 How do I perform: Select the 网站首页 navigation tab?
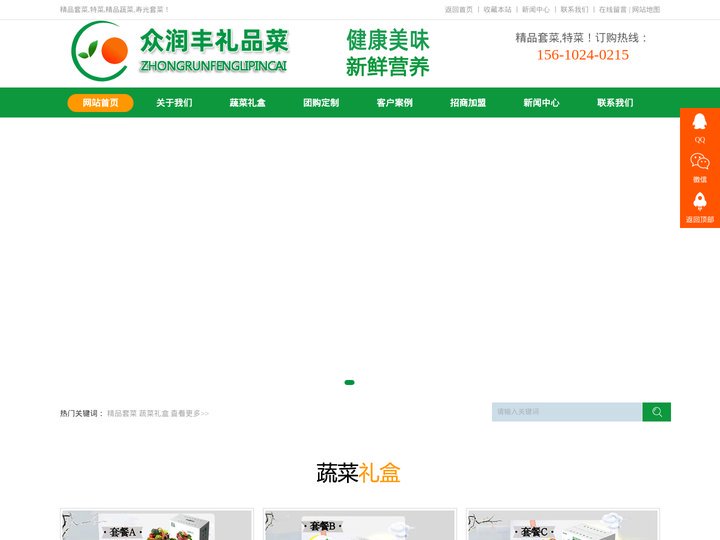[x=101, y=103]
